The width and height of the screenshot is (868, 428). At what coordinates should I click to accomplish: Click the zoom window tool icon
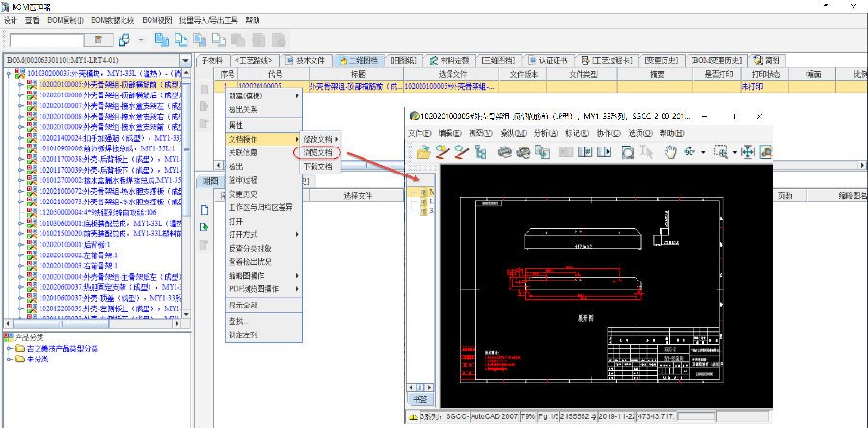click(720, 151)
